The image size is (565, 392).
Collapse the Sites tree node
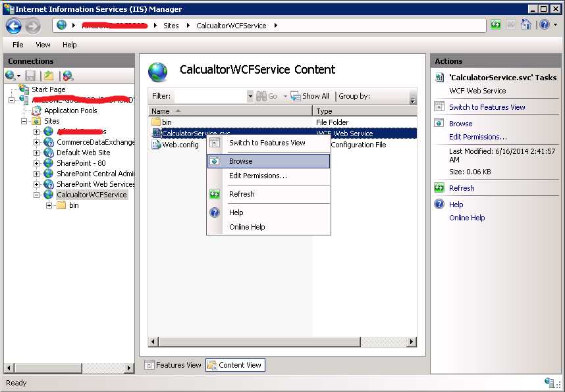point(24,121)
